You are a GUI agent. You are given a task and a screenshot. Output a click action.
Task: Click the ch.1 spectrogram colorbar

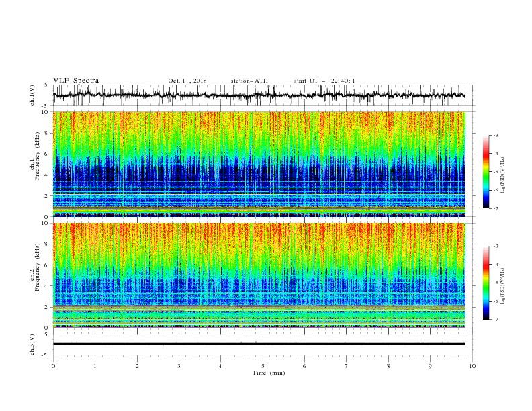click(486, 172)
